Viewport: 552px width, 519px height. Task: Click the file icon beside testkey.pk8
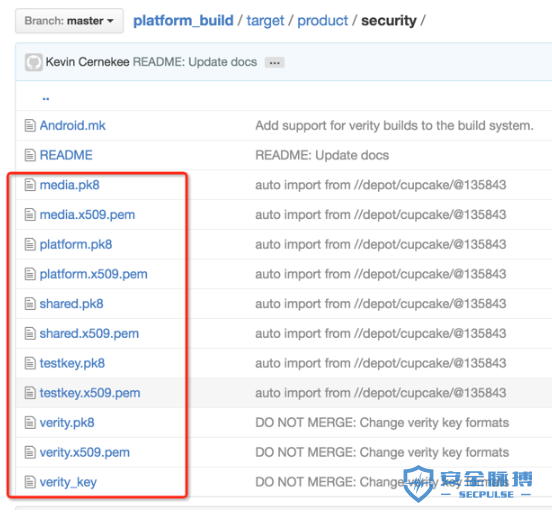(30, 363)
